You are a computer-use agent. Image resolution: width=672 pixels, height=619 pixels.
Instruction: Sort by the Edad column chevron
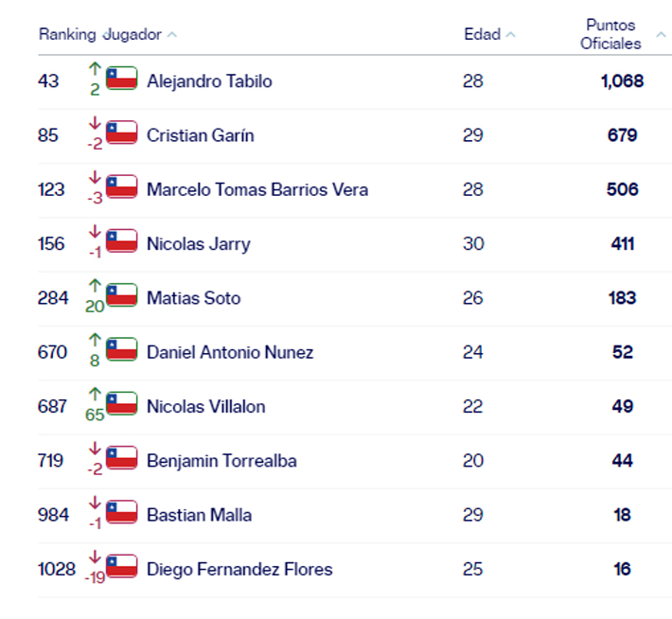tap(511, 35)
